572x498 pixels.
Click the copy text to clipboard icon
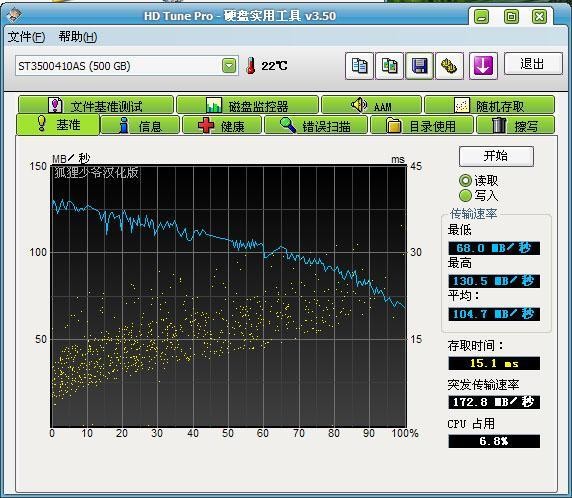coord(359,66)
